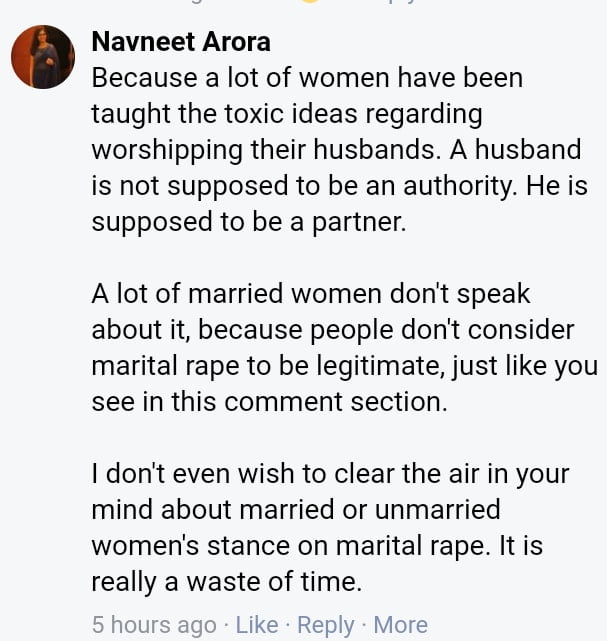Click the line "see in this comment section."
607x641 pixels.
point(266,402)
